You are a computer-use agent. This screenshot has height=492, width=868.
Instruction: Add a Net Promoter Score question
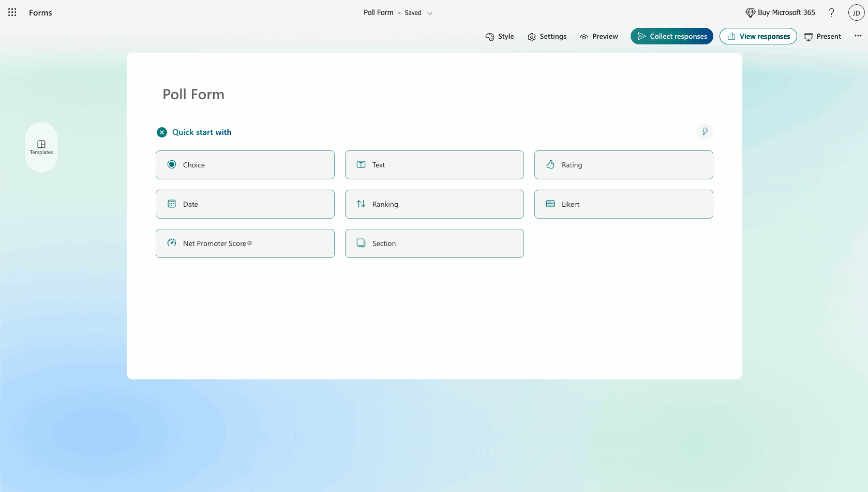tap(245, 243)
